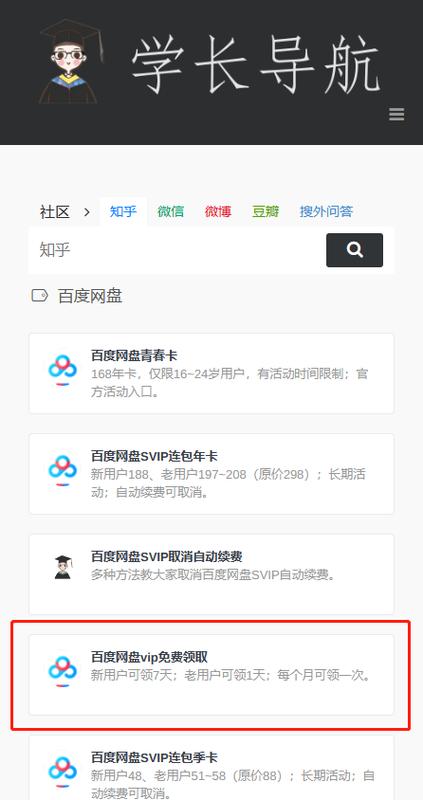Image resolution: width=423 pixels, height=800 pixels.
Task: Open the hamburger menu icon
Action: [396, 114]
